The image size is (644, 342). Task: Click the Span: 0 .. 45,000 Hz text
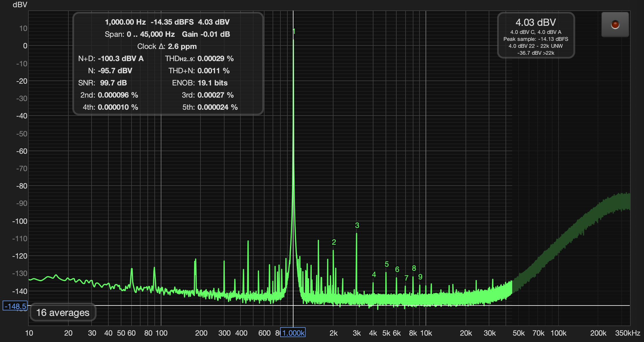(140, 34)
